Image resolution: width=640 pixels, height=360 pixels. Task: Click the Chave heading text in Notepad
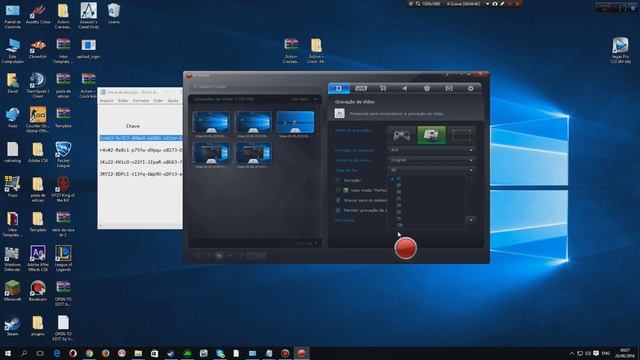coord(133,126)
